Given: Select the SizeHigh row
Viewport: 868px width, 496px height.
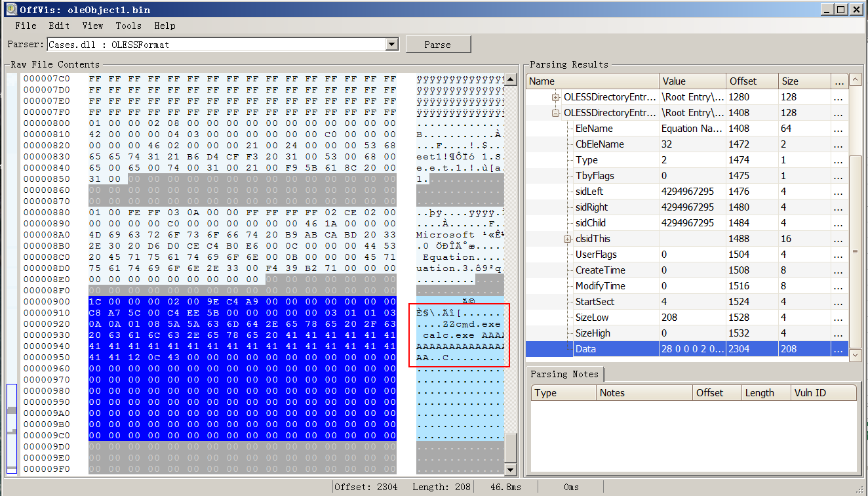Looking at the screenshot, I should pos(687,333).
